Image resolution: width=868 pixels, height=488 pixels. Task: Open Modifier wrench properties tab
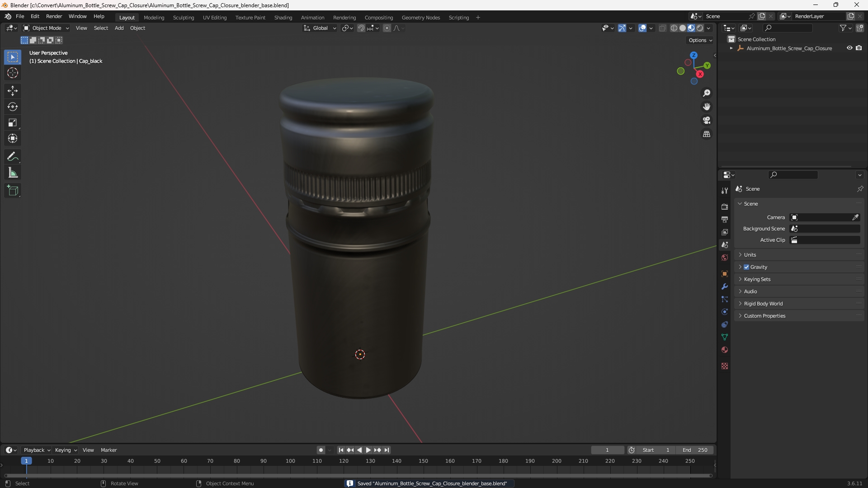725,286
